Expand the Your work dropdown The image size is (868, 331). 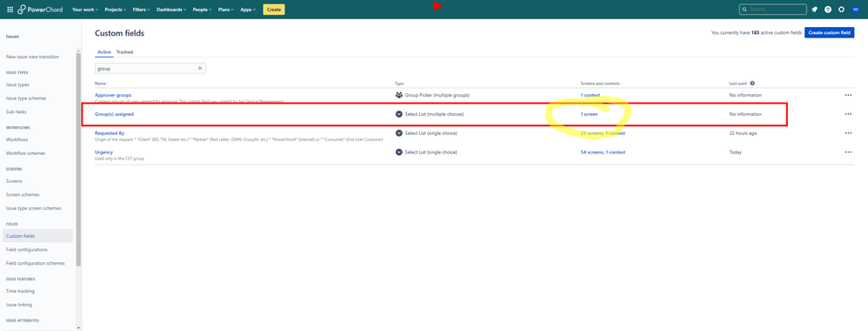(85, 10)
